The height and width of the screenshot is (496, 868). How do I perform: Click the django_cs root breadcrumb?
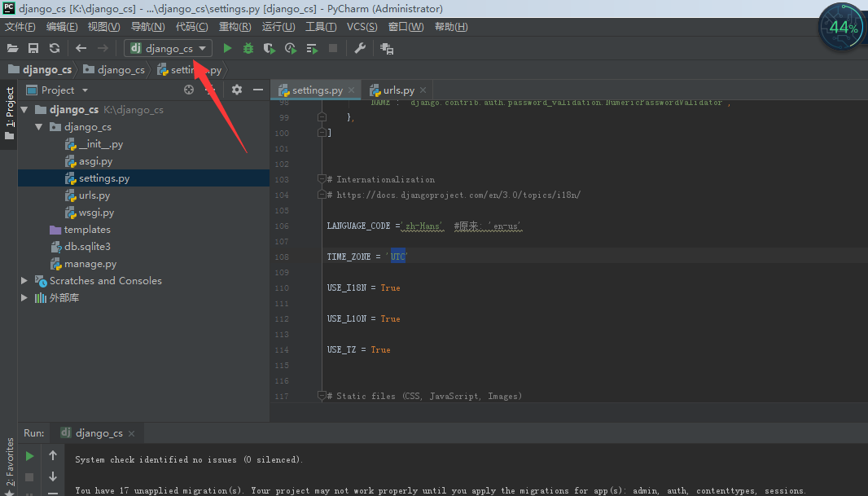tap(40, 70)
